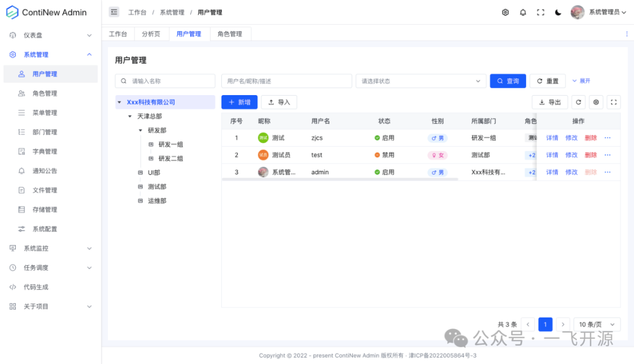Screen dimensions: 634x364
Task: Open the 请选择状态 status dropdown
Action: [x=420, y=80]
